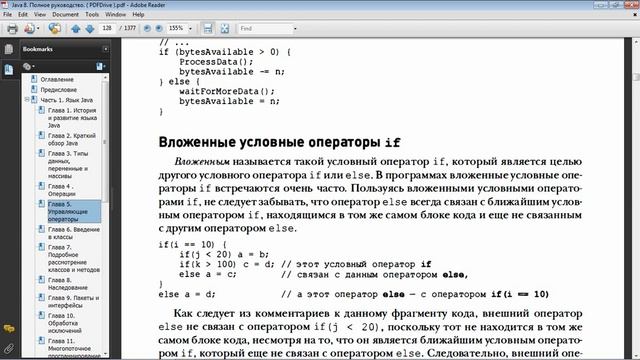
Task: Collapse the 'Часть 1. Язык Java' tree node
Action: [27, 100]
